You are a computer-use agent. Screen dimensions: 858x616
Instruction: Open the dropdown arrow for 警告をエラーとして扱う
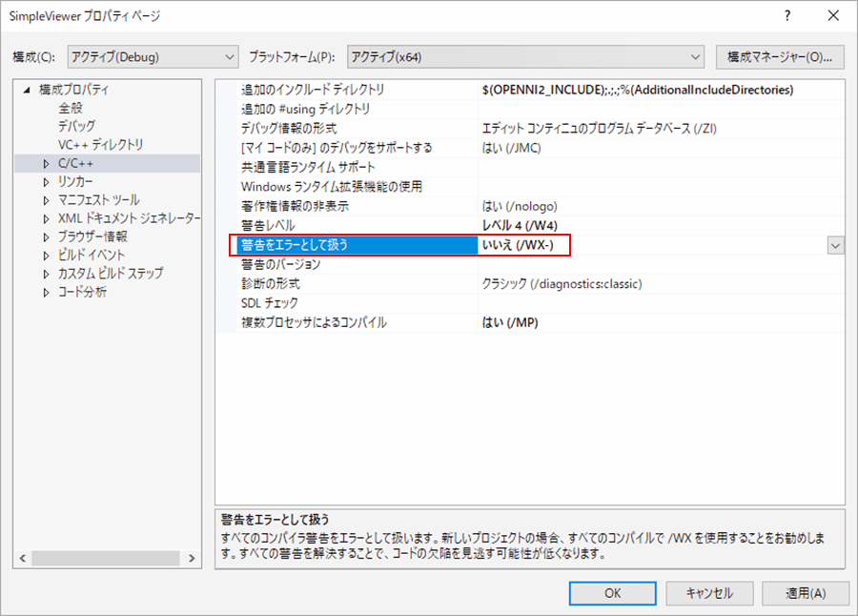835,246
